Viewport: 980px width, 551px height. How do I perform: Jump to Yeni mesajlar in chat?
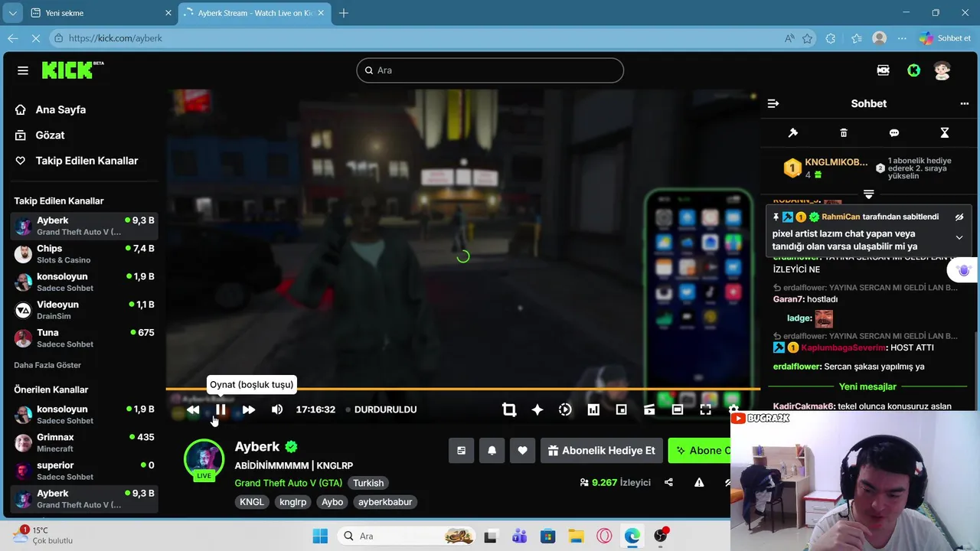(867, 386)
